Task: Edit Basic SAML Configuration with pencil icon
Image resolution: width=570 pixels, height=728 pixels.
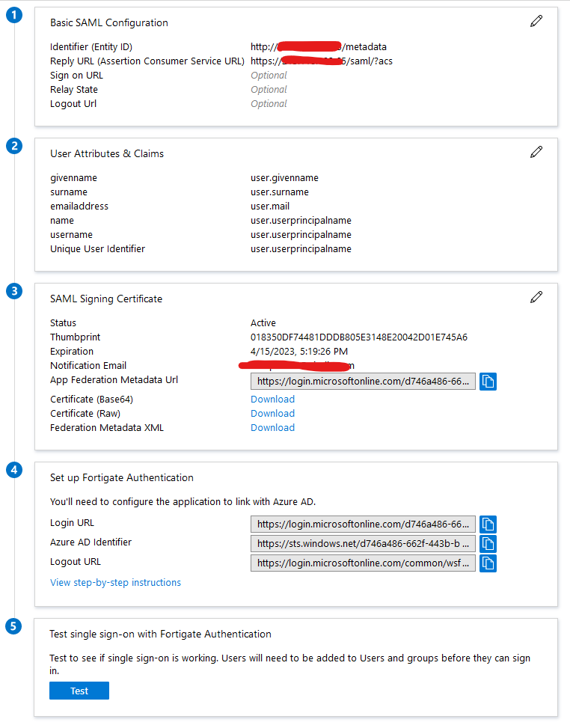Action: (x=536, y=22)
